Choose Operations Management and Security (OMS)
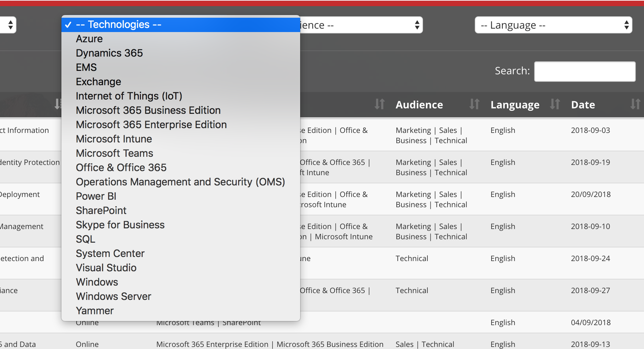This screenshot has height=349, width=644. coord(180,182)
